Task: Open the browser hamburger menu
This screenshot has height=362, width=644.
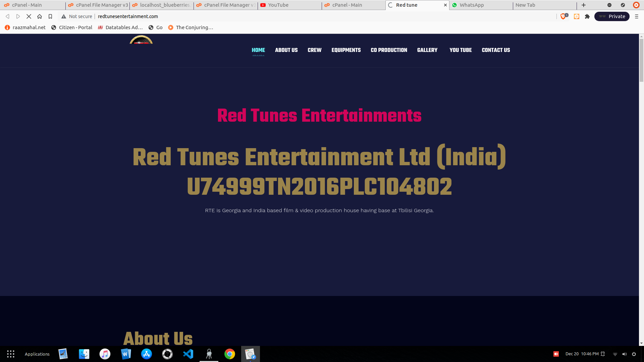Action: 637,16
